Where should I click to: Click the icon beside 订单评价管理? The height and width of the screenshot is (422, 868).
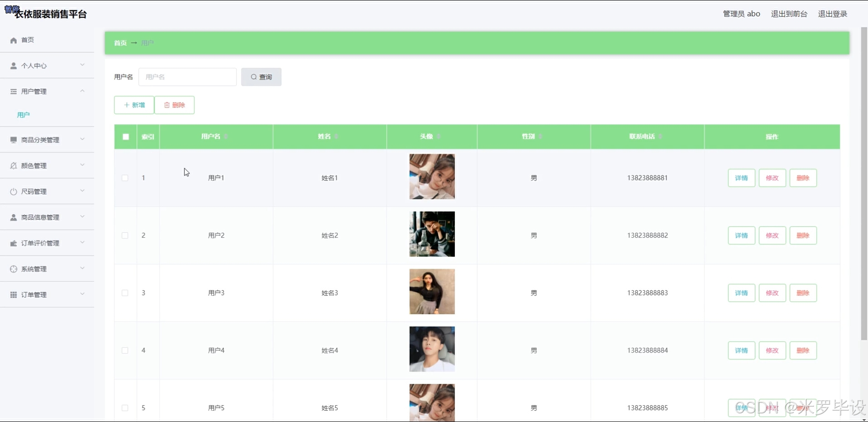pos(14,243)
